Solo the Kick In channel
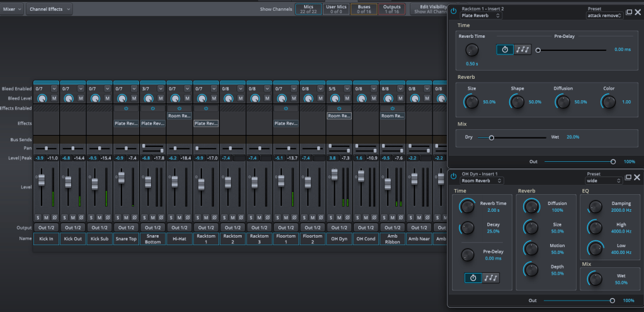644x312 pixels. (38, 217)
